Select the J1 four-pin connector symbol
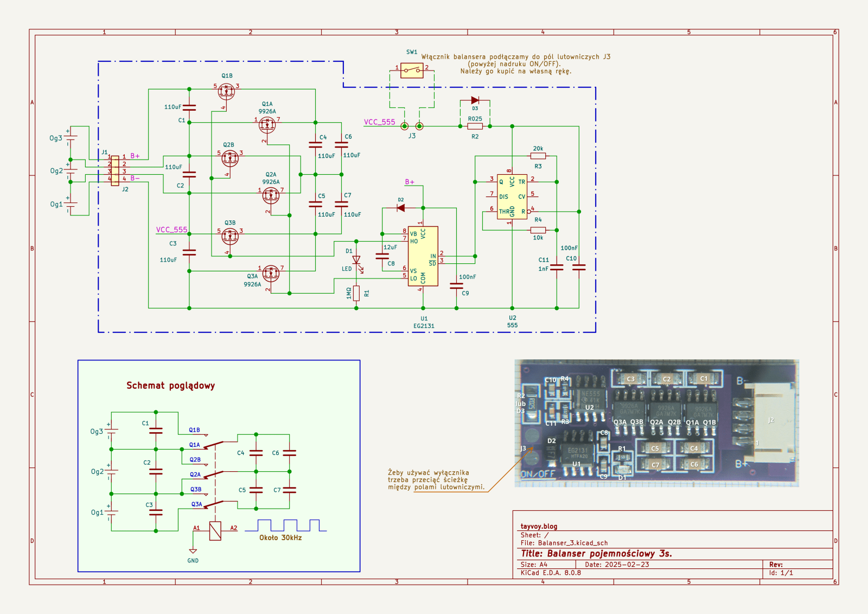 pyautogui.click(x=115, y=171)
